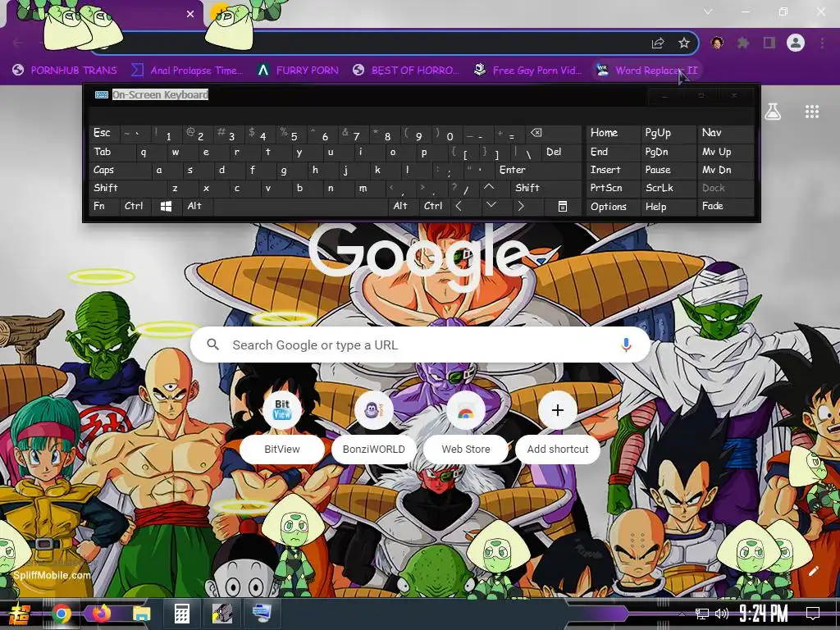The width and height of the screenshot is (840, 630).
Task: Open the Web Store shortcut icon
Action: click(x=466, y=410)
